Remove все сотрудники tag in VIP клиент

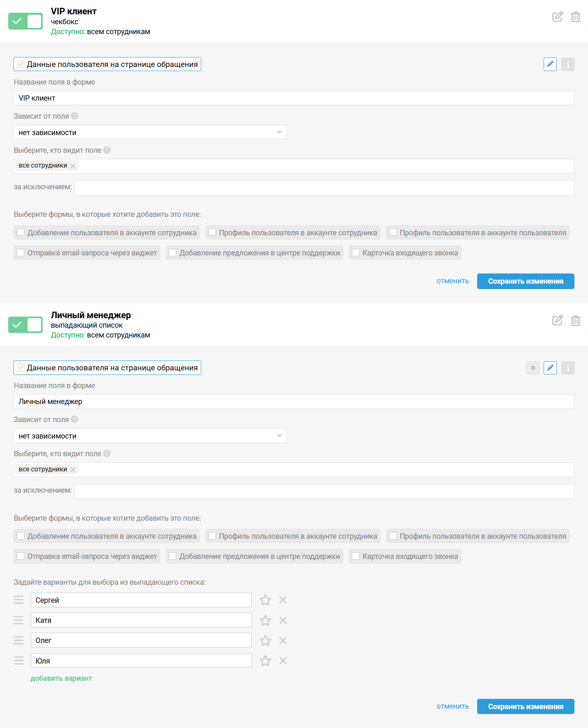click(x=73, y=166)
